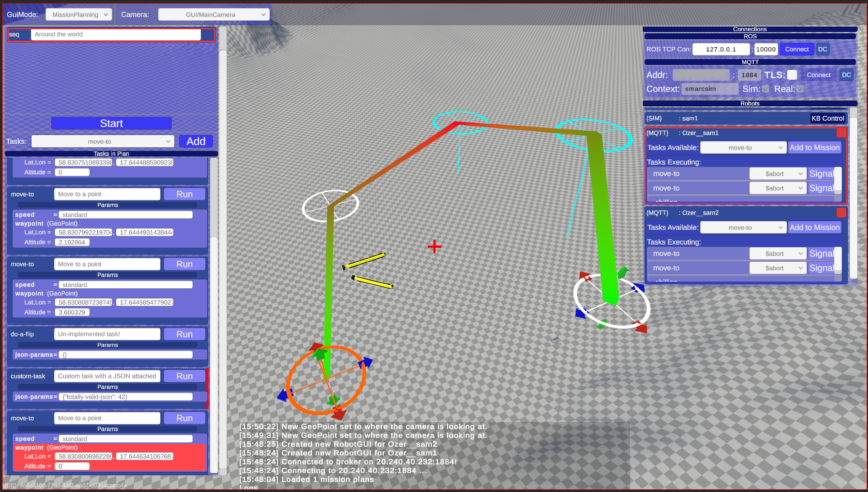Image resolution: width=868 pixels, height=492 pixels.
Task: Click blue square button beside Around the world
Action: [x=208, y=35]
